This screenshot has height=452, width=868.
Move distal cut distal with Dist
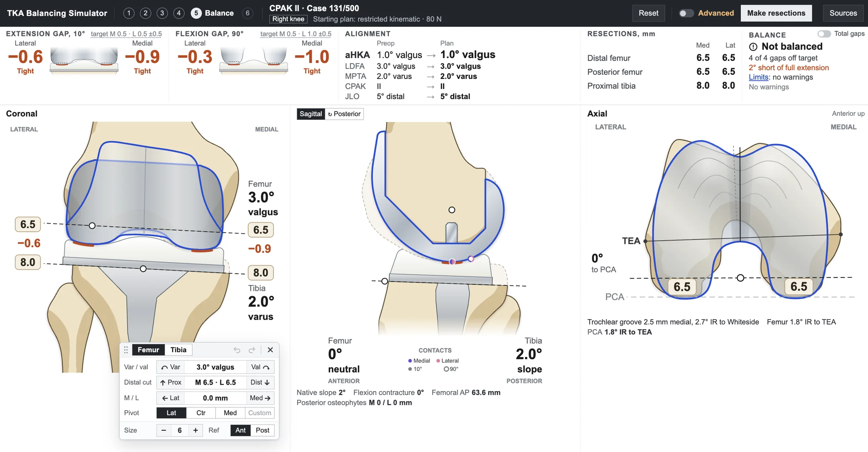[x=260, y=382]
